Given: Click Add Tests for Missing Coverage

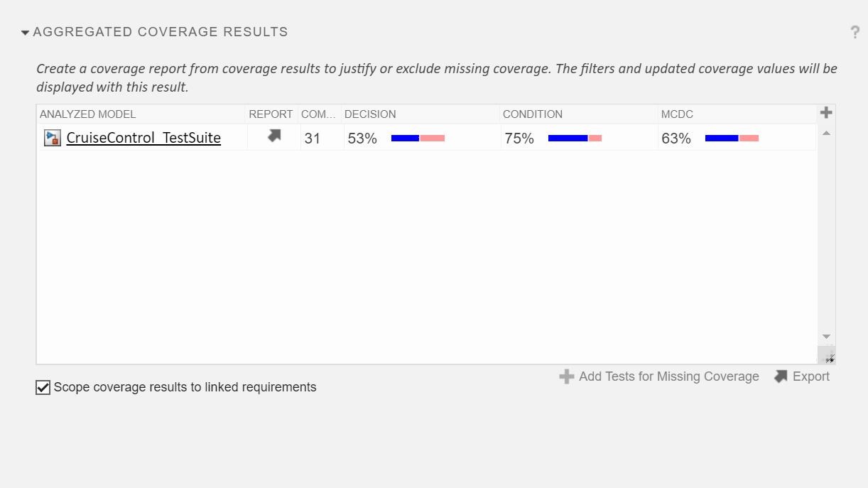Looking at the screenshot, I should click(668, 376).
